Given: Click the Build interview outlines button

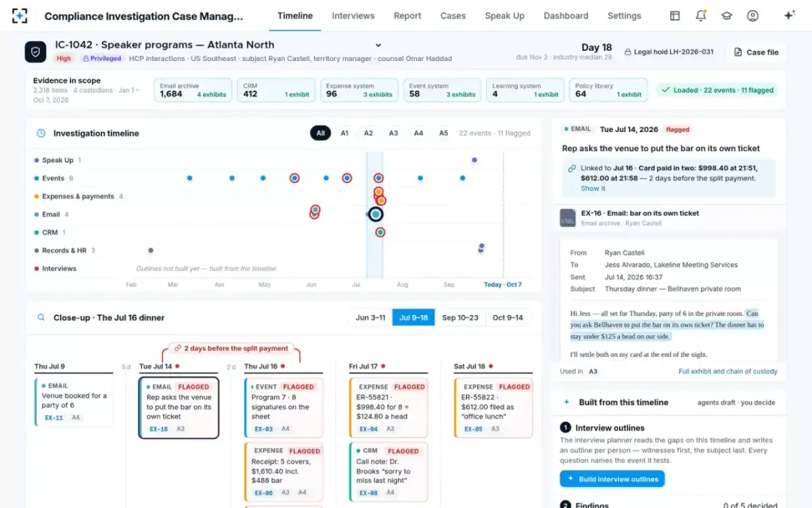Looking at the screenshot, I should [x=612, y=479].
